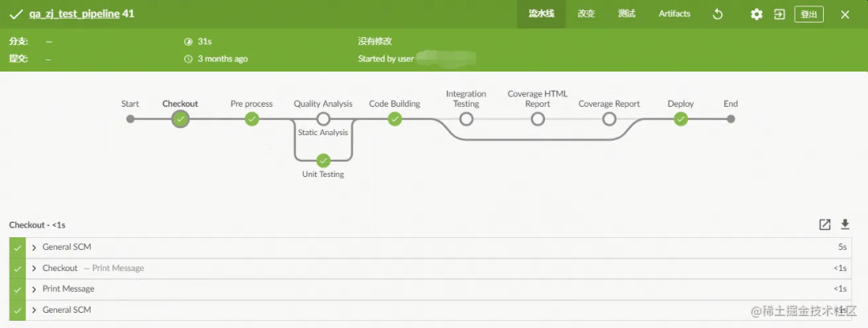Screen dimensions: 868x328
Task: Switch to the 测试 tab
Action: (x=627, y=14)
